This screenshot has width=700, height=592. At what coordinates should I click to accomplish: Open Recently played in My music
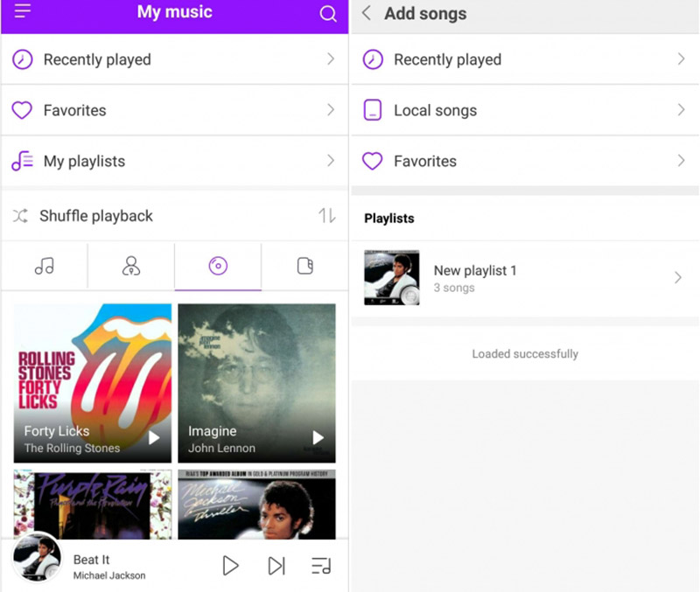pyautogui.click(x=174, y=59)
